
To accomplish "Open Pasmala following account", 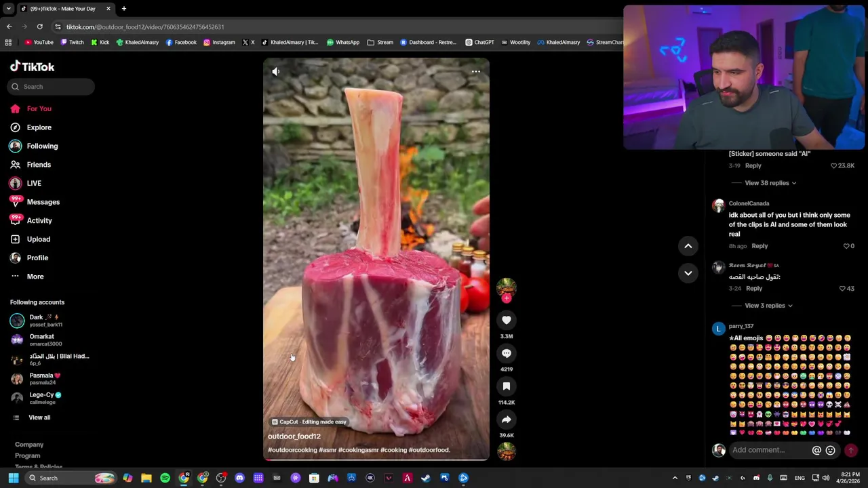I will click(x=36, y=379).
